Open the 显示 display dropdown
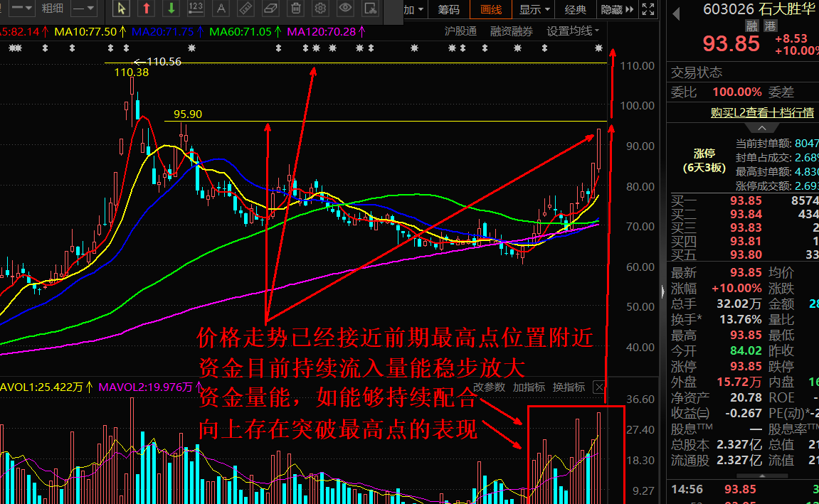Screen dimensions: 819x504 [x=535, y=9]
